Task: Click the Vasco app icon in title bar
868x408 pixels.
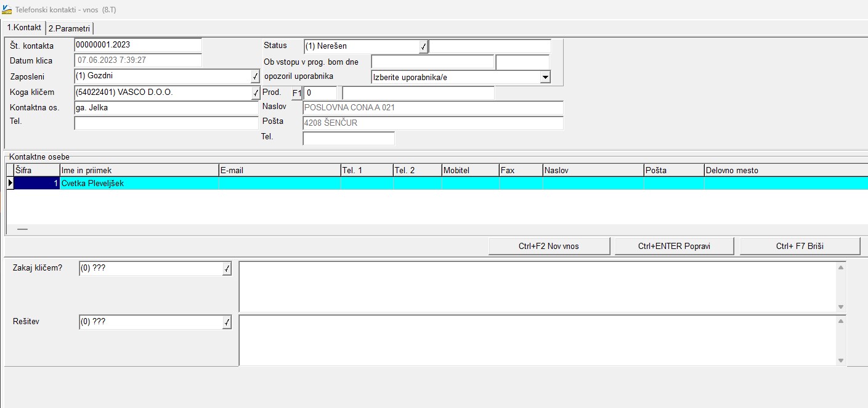Action: [x=6, y=8]
